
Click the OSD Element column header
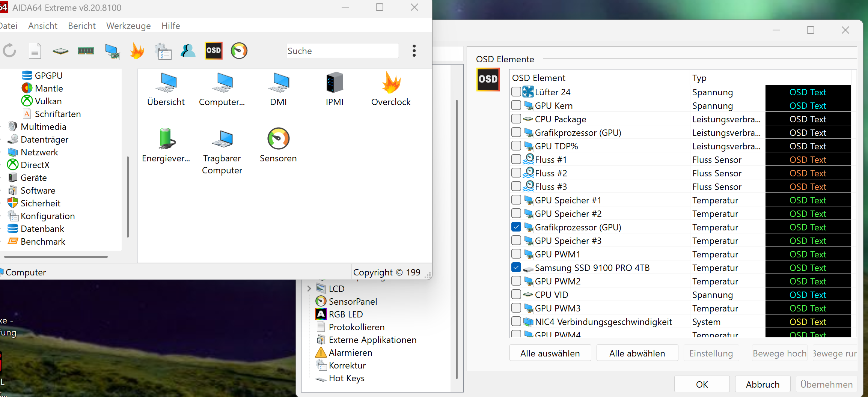point(599,78)
